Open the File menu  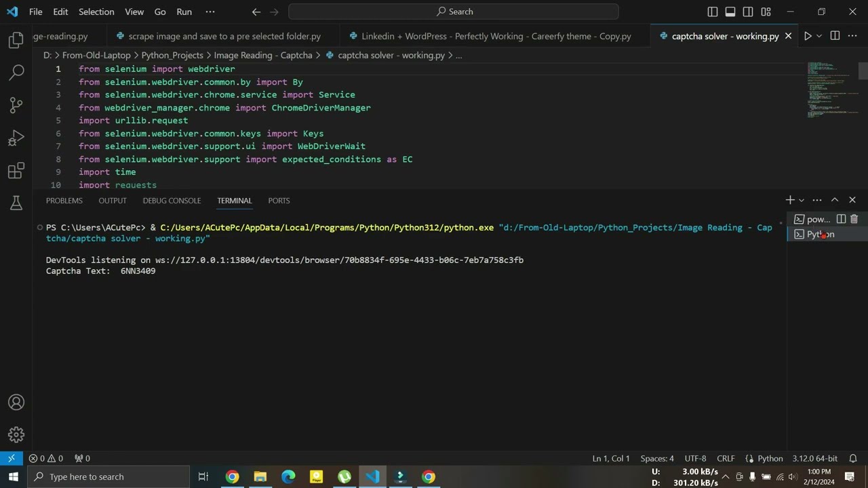36,12
